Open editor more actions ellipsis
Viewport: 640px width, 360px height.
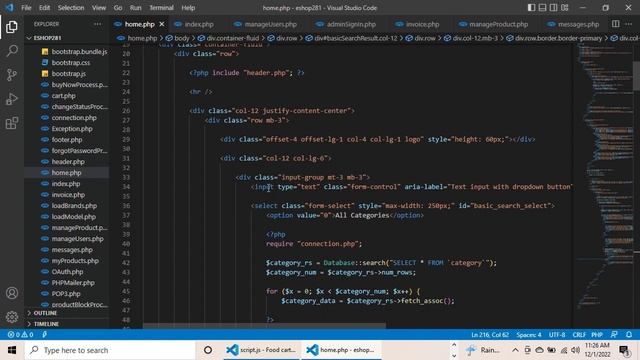tap(629, 24)
